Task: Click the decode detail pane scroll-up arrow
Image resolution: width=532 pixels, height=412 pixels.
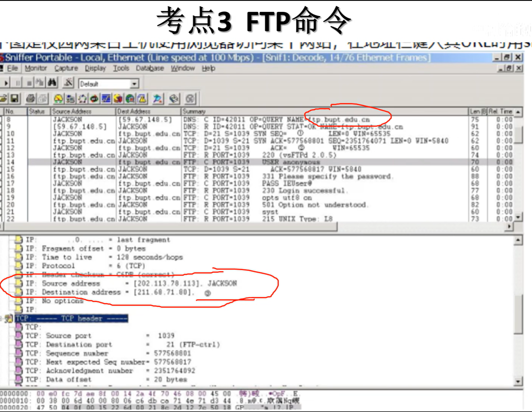Action: click(518, 240)
